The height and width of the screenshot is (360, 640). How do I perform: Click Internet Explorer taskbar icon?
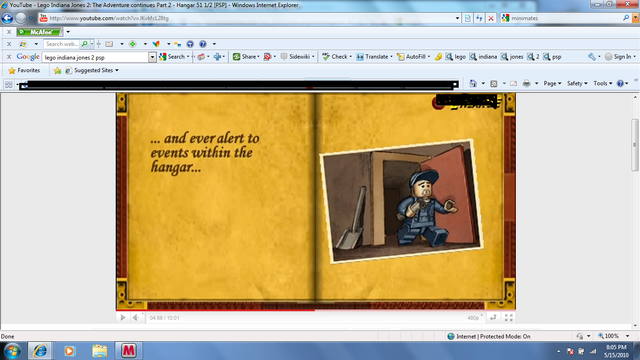pos(40,351)
